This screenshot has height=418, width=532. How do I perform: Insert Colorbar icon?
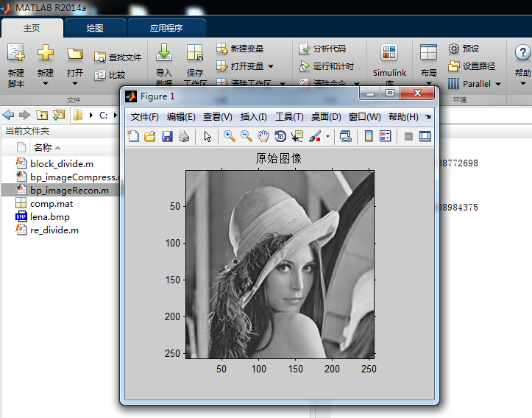pos(369,136)
